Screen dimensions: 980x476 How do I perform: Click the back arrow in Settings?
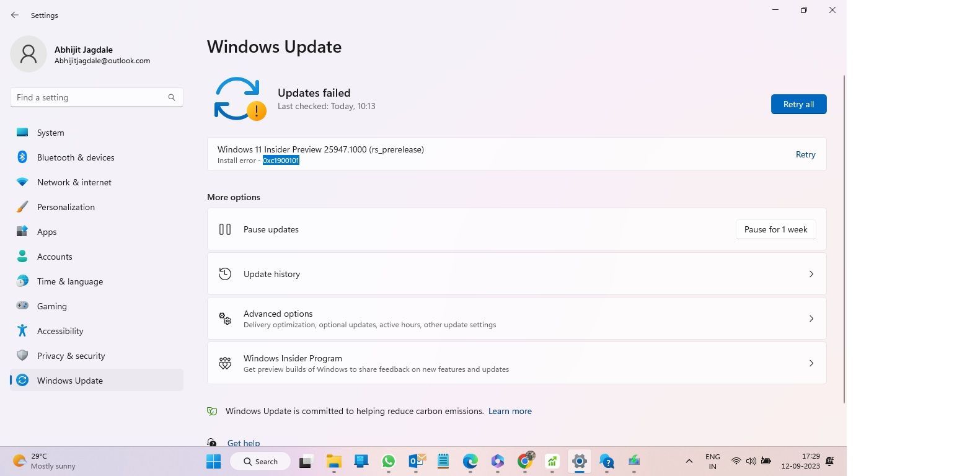pos(15,15)
